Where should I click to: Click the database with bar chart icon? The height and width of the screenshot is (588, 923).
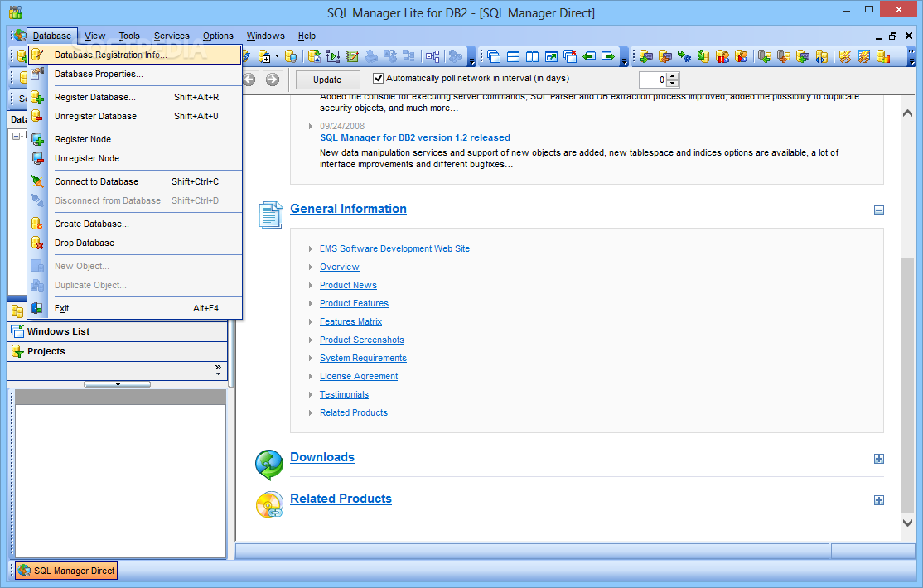coord(883,56)
